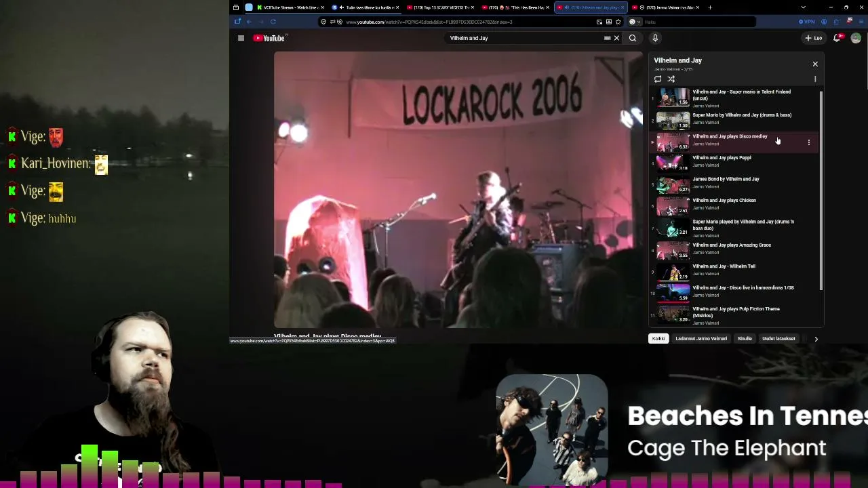
Task: Open the YouTube account avatar menu
Action: [856, 38]
